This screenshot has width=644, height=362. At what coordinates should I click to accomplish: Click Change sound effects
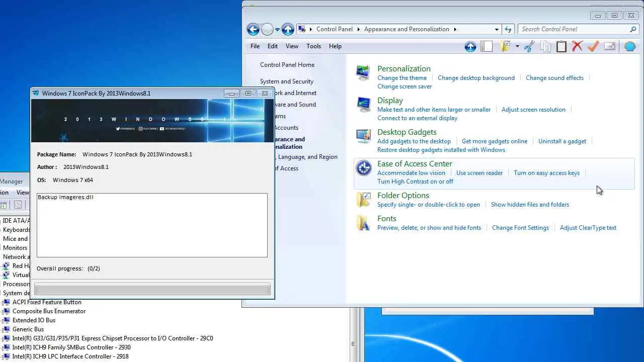(554, 78)
